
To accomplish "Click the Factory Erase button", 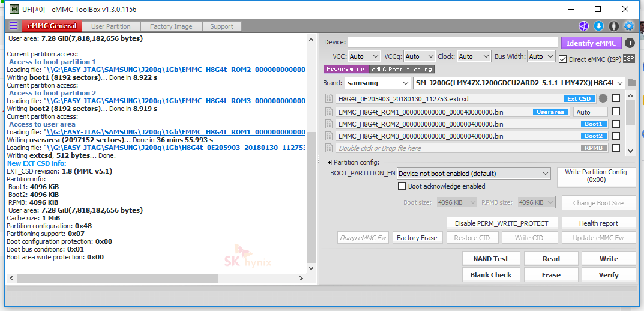I will (x=417, y=238).
